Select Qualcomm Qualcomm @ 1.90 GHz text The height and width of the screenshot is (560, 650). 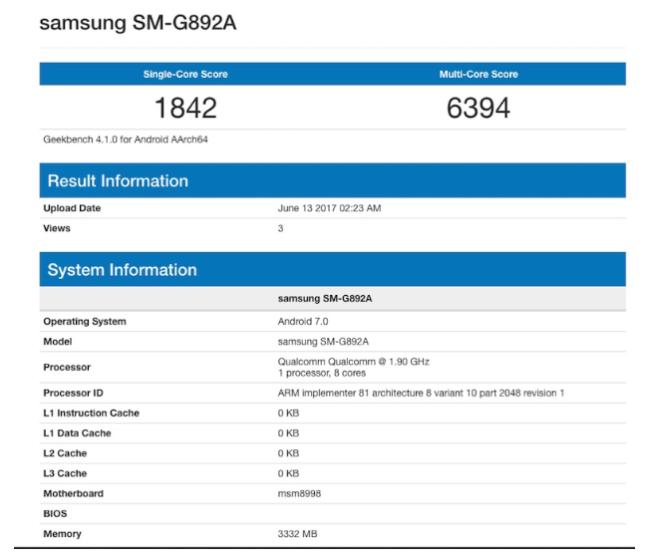(354, 362)
